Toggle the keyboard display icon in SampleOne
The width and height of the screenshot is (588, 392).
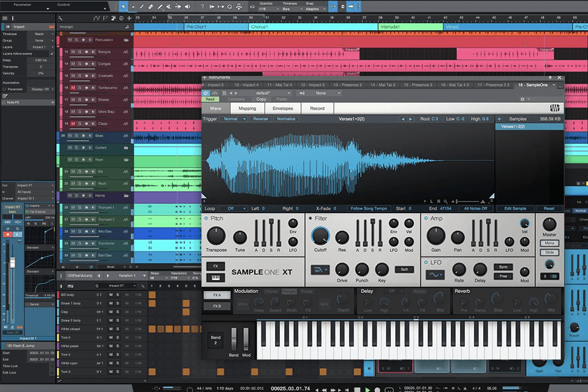pyautogui.click(x=216, y=277)
